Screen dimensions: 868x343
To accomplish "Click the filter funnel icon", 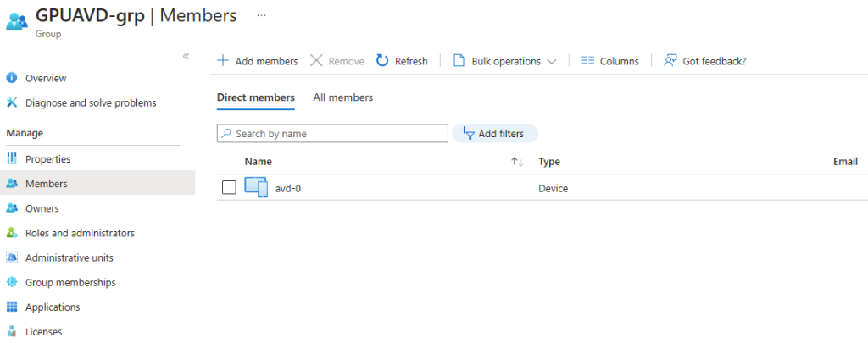I will pos(468,133).
